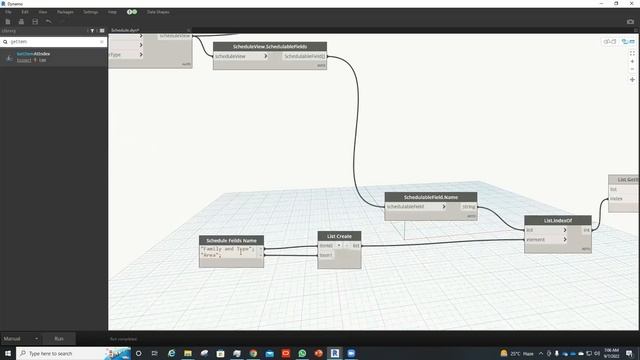Click the List.IndexOf node title
This screenshot has width=640, height=360.
(558, 220)
